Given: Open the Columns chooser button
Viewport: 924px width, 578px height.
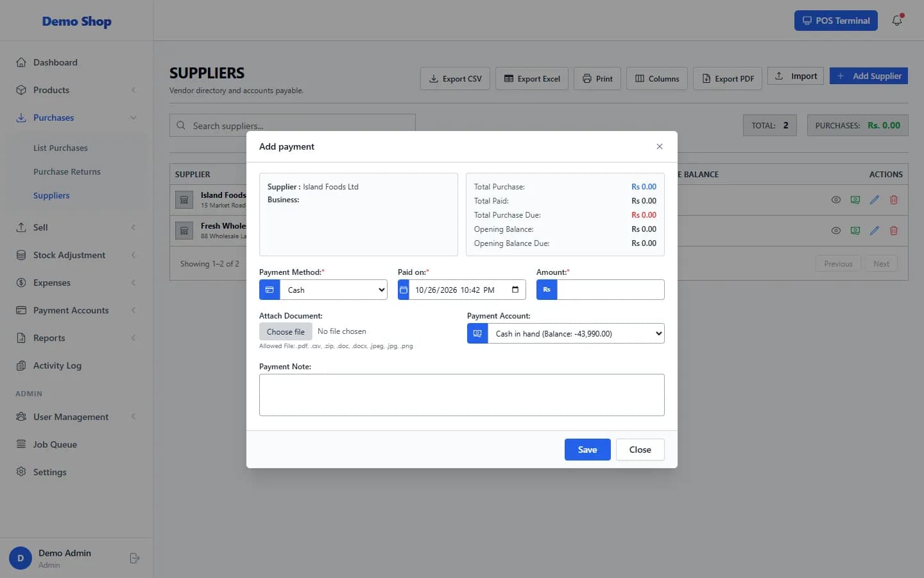Looking at the screenshot, I should [x=657, y=78].
